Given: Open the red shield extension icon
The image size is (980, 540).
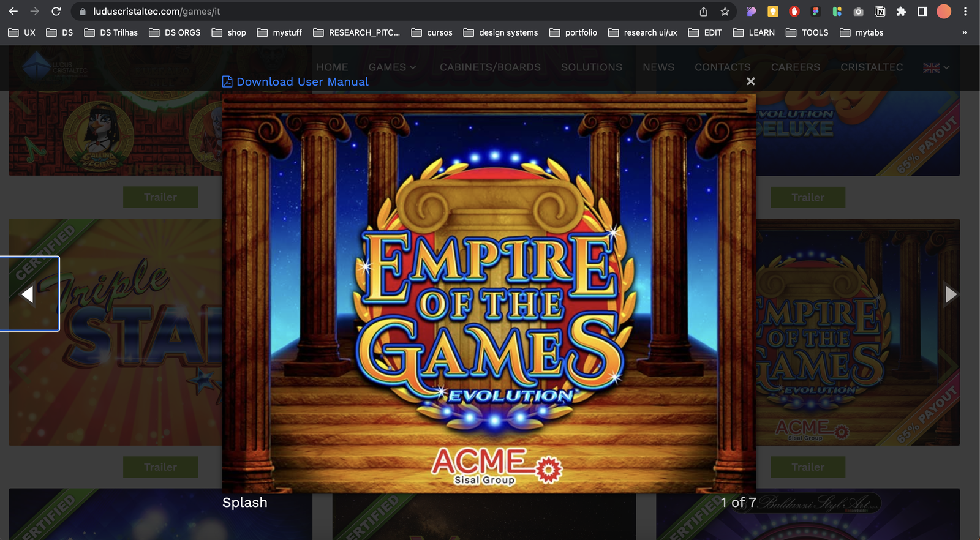Looking at the screenshot, I should click(794, 11).
